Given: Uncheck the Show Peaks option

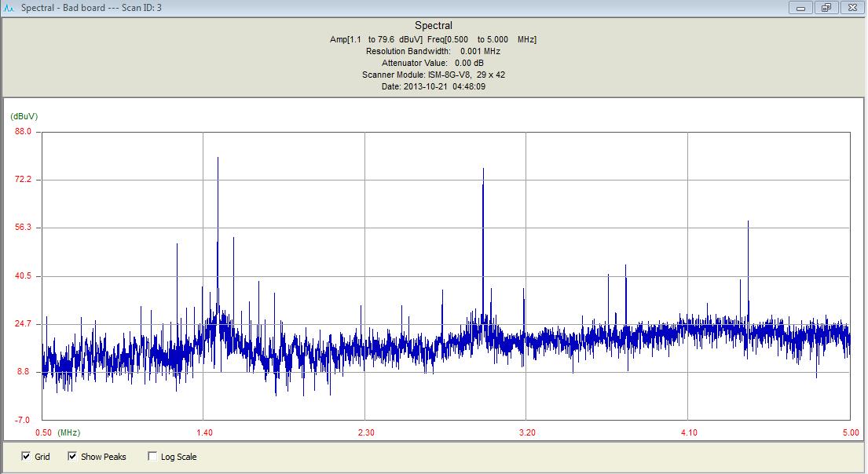Looking at the screenshot, I should pyautogui.click(x=72, y=457).
